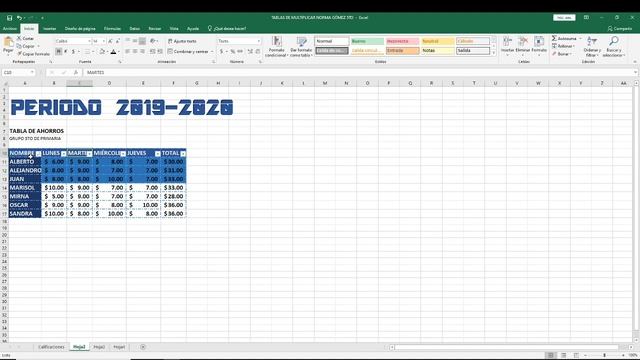Click the borders icon in Fuente group
Image resolution: width=640 pixels, height=360 pixels.
87,52
